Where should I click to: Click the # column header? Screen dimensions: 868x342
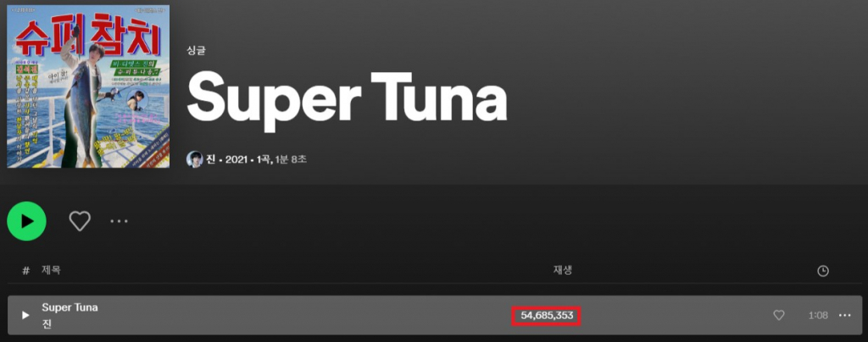click(x=25, y=271)
